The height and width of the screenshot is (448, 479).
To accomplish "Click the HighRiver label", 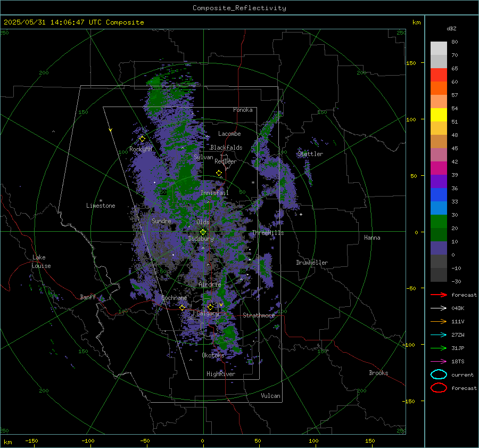I will pyautogui.click(x=221, y=374).
